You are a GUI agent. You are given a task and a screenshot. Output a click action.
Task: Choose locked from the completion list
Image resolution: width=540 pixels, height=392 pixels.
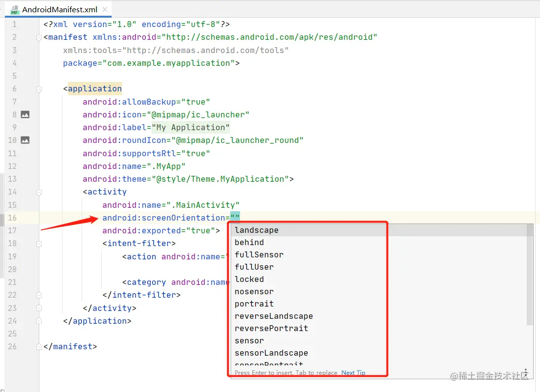[x=379, y=279]
